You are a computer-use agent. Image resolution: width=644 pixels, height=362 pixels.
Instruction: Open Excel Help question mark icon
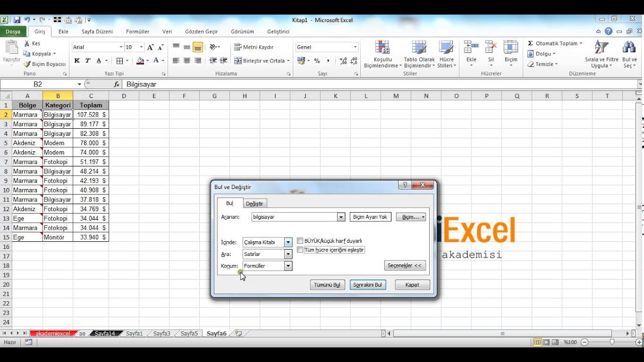coord(609,31)
